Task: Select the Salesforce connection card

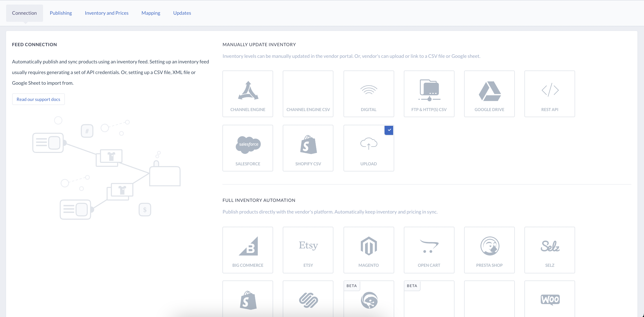Action: click(248, 148)
